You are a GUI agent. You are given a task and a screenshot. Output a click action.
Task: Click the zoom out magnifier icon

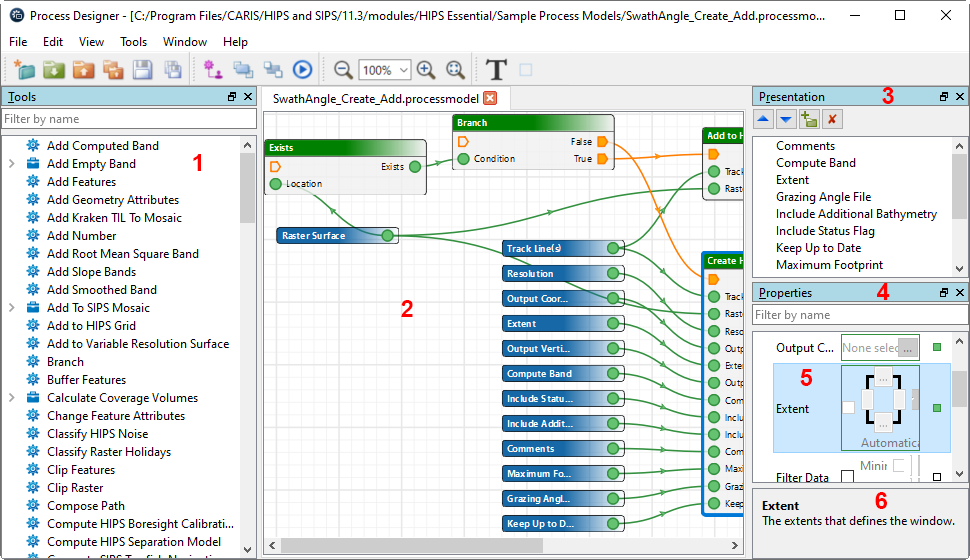pyautogui.click(x=343, y=70)
